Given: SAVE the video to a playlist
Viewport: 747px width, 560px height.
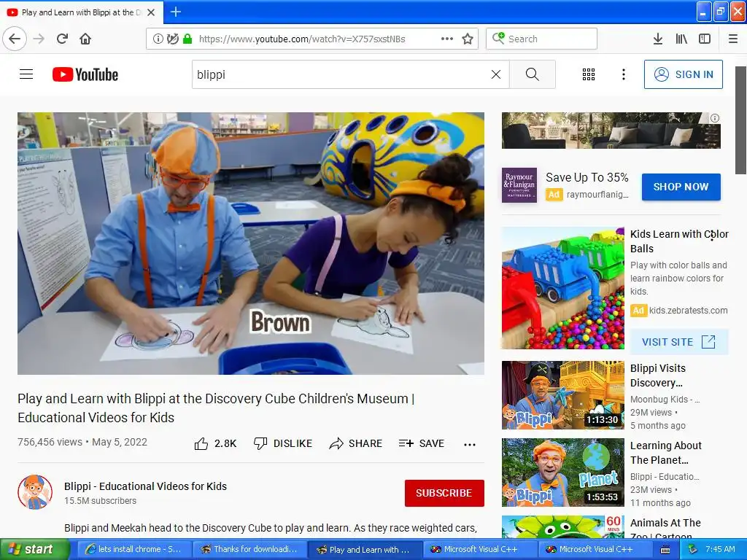Looking at the screenshot, I should [421, 444].
